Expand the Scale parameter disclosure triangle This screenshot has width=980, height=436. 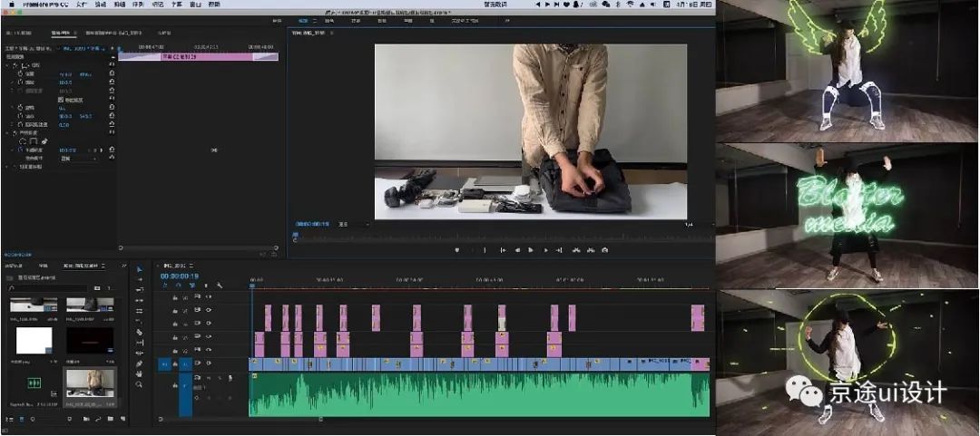[13, 82]
